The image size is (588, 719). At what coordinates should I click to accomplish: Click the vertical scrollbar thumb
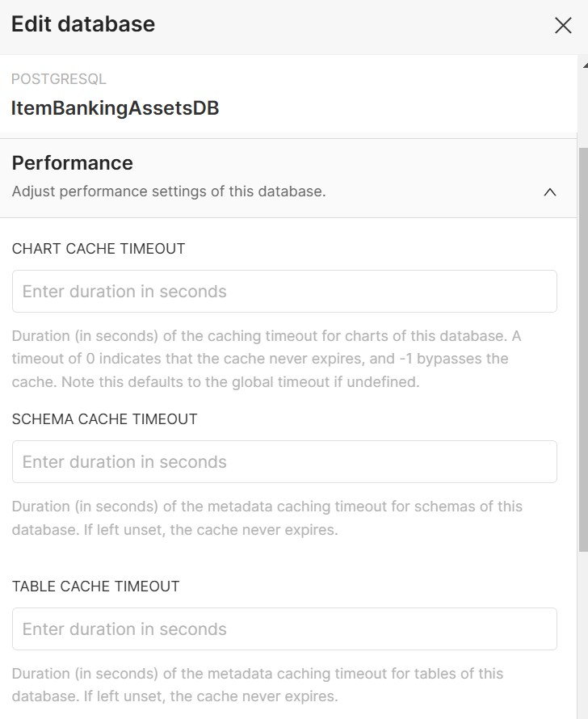coord(583,347)
